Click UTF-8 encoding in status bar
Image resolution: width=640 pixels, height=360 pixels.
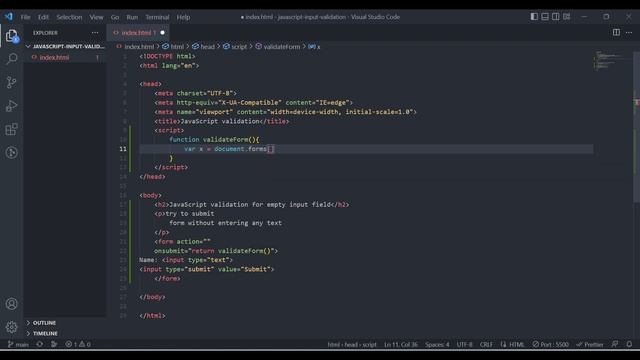pos(464,344)
